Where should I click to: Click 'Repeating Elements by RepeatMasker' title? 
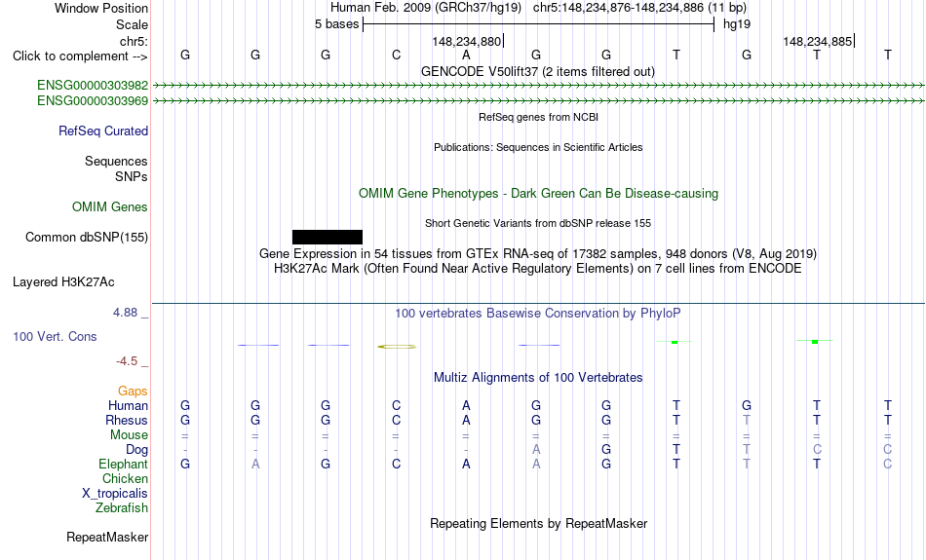tap(539, 523)
